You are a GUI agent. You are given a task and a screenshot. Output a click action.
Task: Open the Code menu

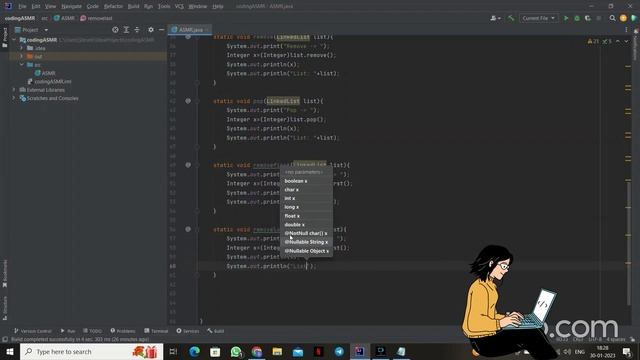tap(93, 6)
